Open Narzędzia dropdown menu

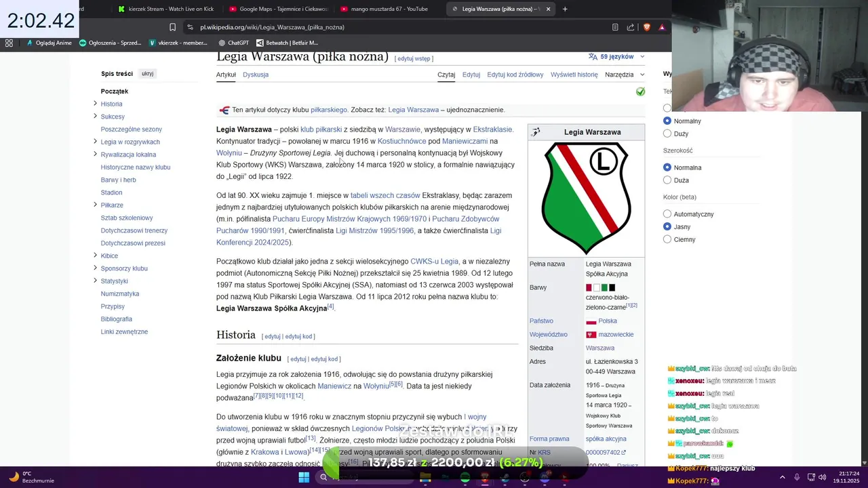625,75
